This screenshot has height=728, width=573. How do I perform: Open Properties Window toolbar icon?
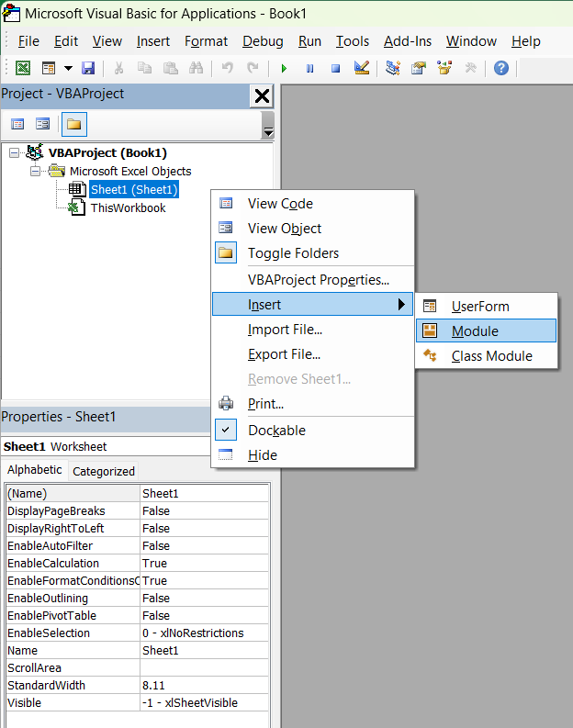coord(419,68)
